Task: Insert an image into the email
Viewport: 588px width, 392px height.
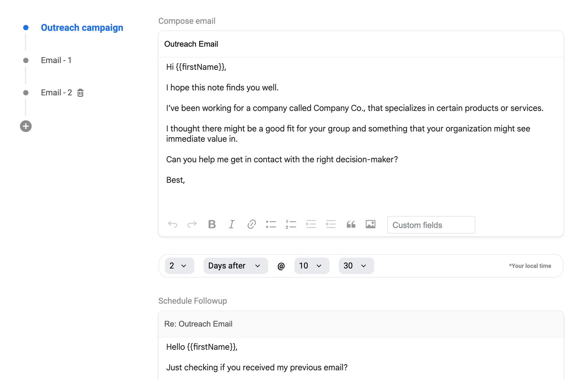Action: point(371,224)
